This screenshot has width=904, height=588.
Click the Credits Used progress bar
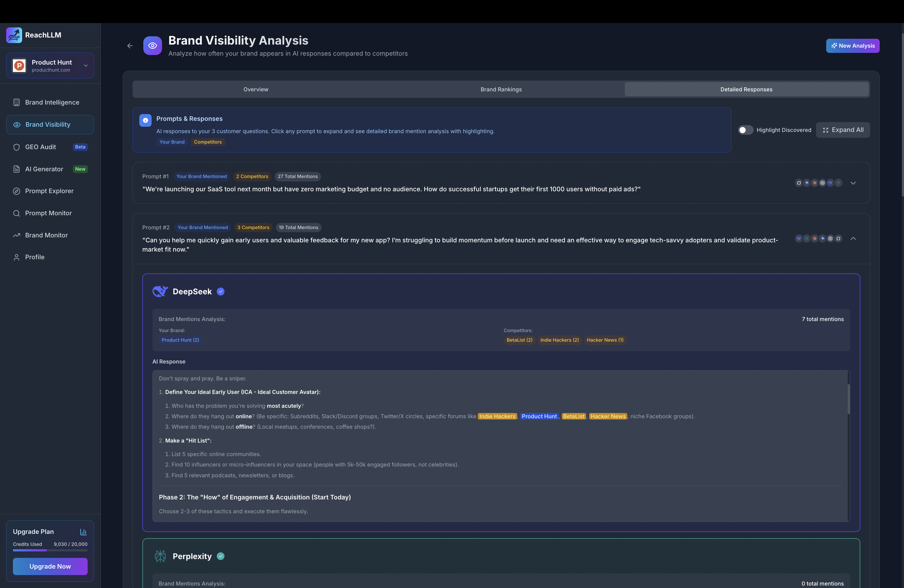(x=50, y=550)
